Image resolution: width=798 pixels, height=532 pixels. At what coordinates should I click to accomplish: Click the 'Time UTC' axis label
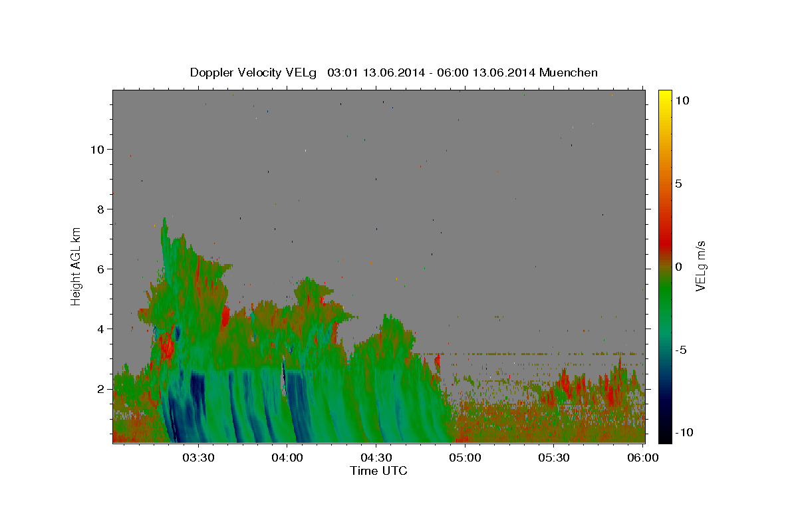(378, 471)
